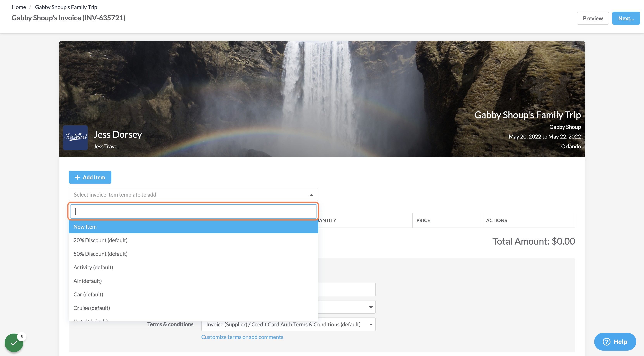The image size is (644, 356).
Task: Open the Terms & conditions dropdown
Action: (288, 324)
